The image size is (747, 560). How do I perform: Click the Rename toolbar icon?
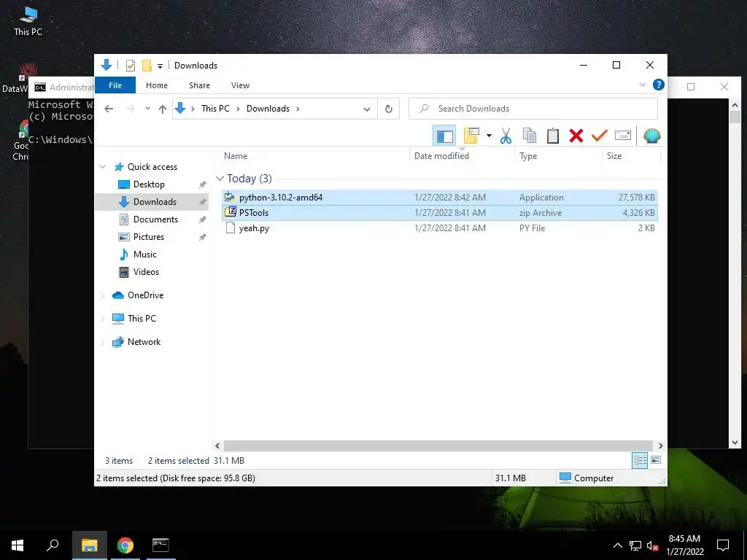pyautogui.click(x=623, y=136)
